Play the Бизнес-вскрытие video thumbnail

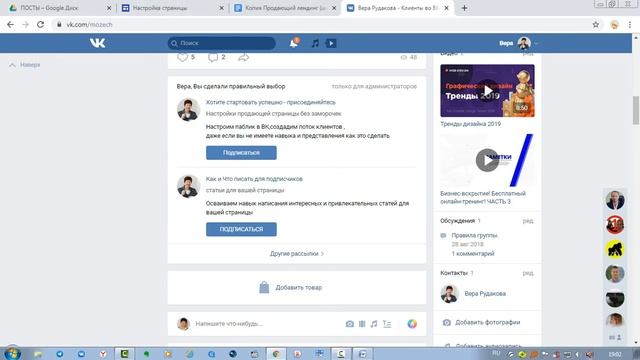(487, 160)
